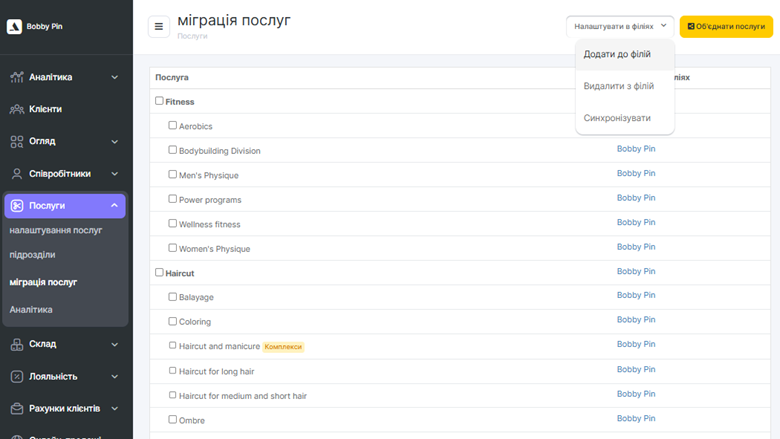Select the Fitness category checkbox
Screen dimensions: 780x439
(x=159, y=101)
